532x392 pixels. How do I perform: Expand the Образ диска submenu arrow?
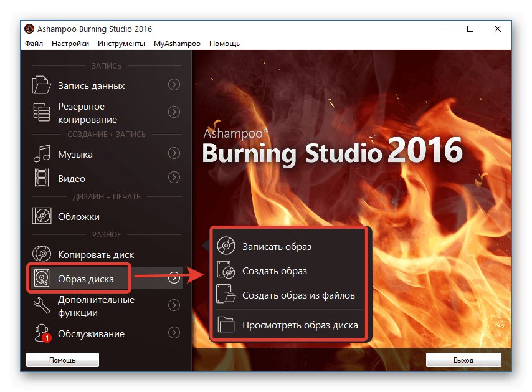(x=174, y=277)
